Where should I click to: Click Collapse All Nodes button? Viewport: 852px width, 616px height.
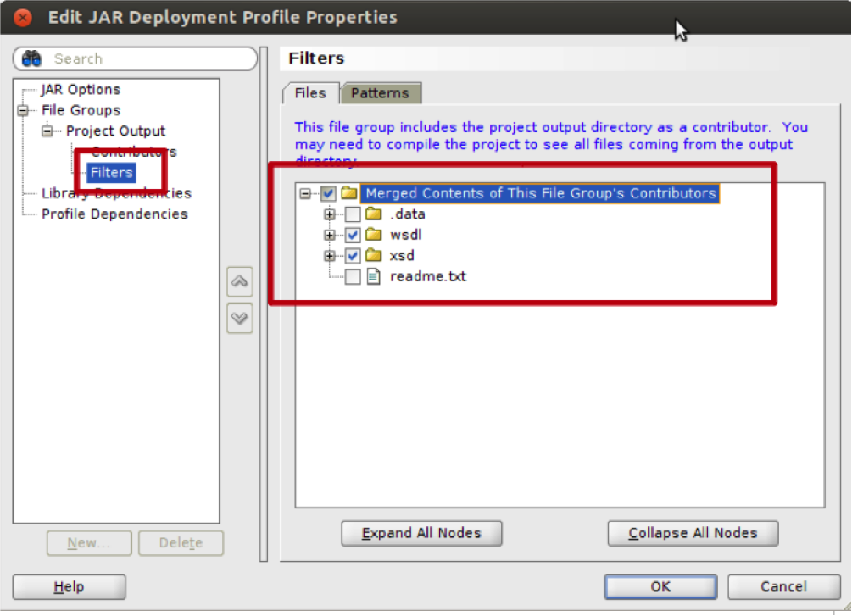(693, 533)
